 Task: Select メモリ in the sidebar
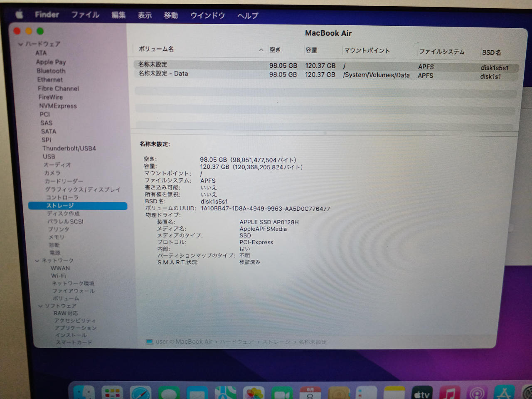(x=56, y=237)
